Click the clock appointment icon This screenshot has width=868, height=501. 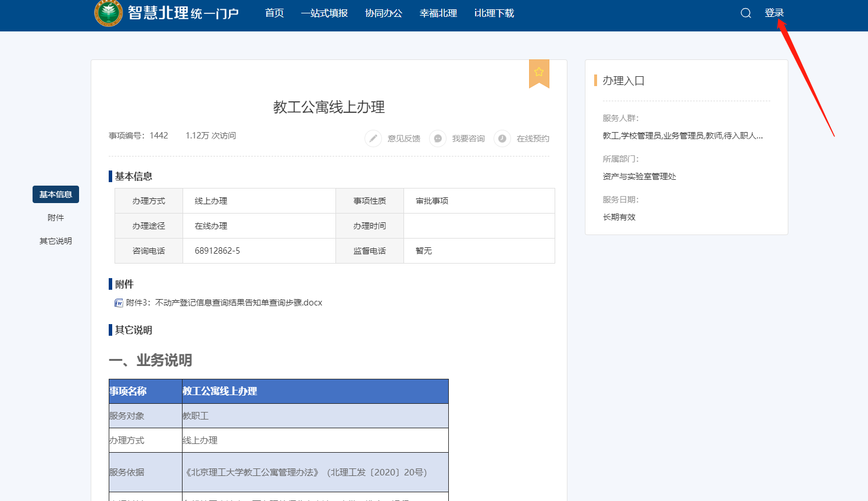click(x=502, y=138)
